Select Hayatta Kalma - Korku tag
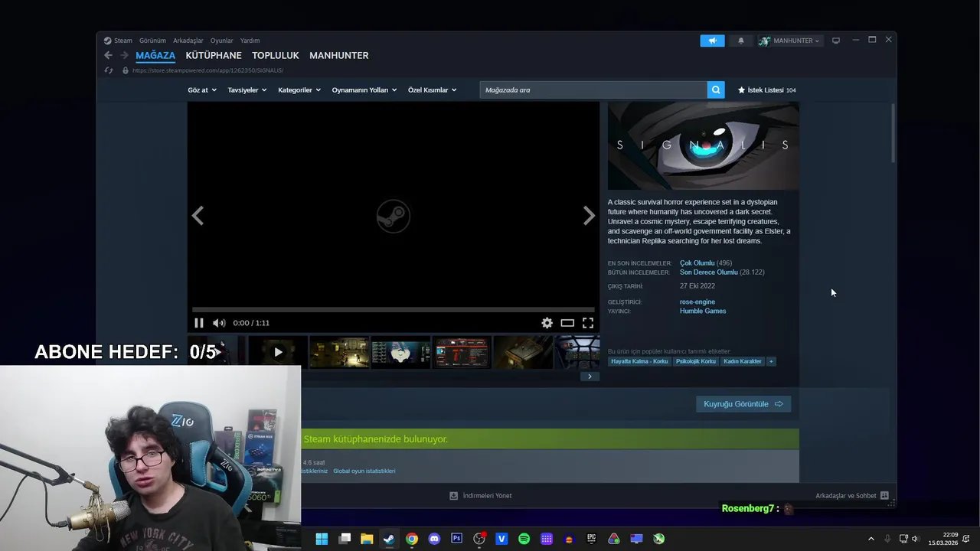Screen dimensions: 980x551 point(639,361)
